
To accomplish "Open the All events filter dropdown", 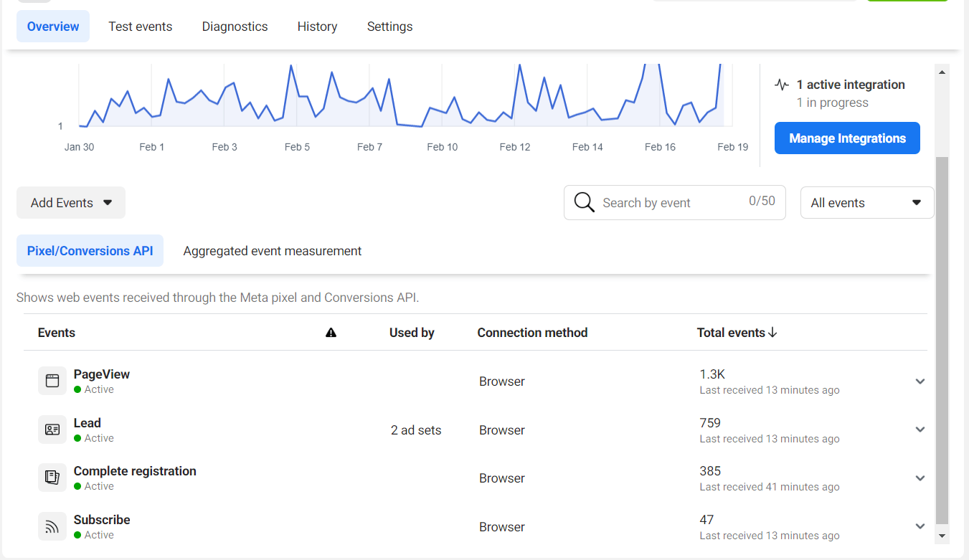I will tap(866, 203).
